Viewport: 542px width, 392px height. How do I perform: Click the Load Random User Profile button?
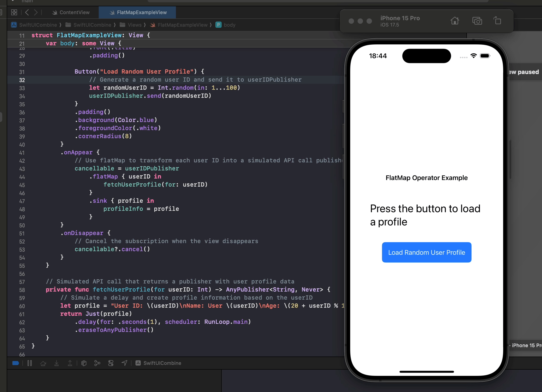pyautogui.click(x=427, y=252)
